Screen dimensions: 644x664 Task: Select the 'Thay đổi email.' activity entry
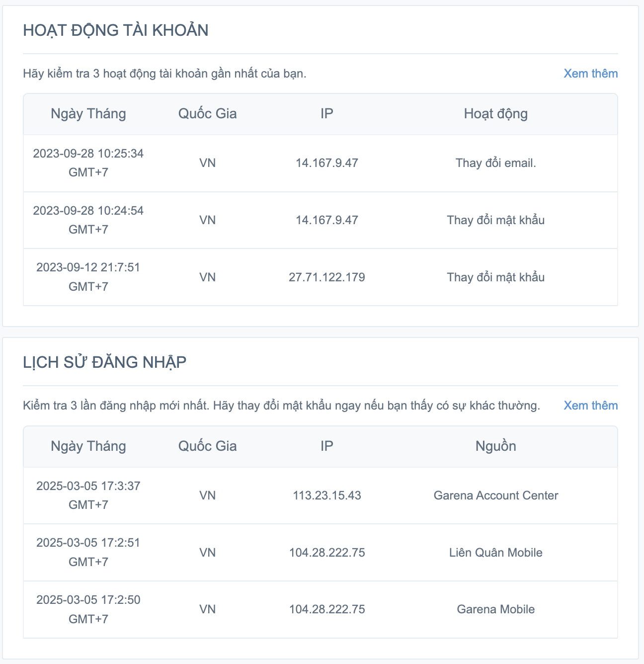[x=495, y=163]
